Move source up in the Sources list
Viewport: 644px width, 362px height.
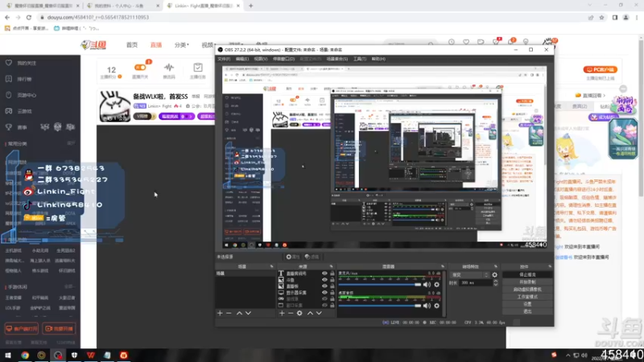(x=310, y=313)
